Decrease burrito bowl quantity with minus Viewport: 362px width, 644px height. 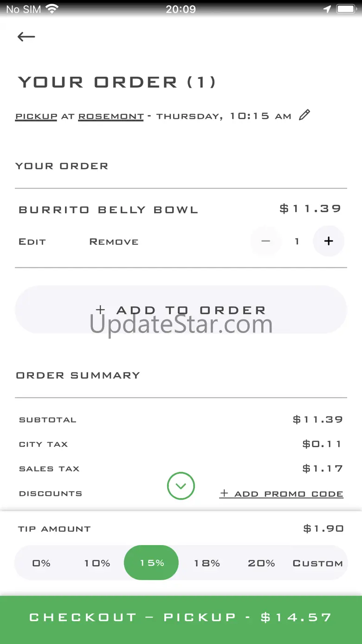point(266,241)
